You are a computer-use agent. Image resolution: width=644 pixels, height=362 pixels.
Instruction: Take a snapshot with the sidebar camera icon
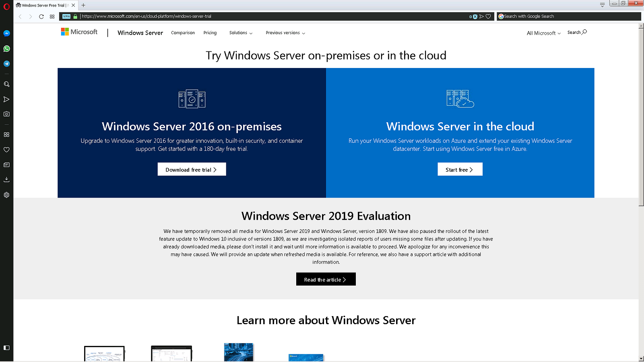(6, 114)
